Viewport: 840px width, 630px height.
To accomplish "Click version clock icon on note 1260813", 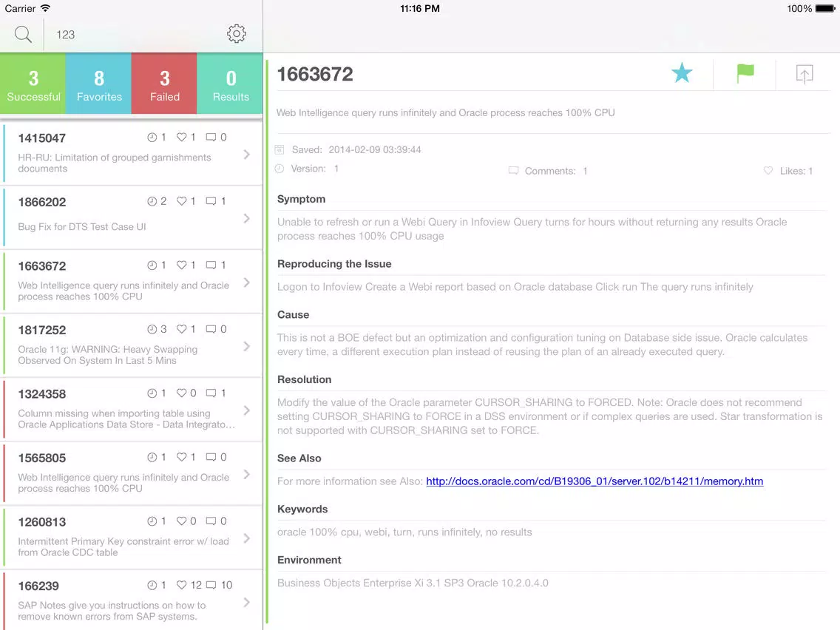I will pos(152,521).
